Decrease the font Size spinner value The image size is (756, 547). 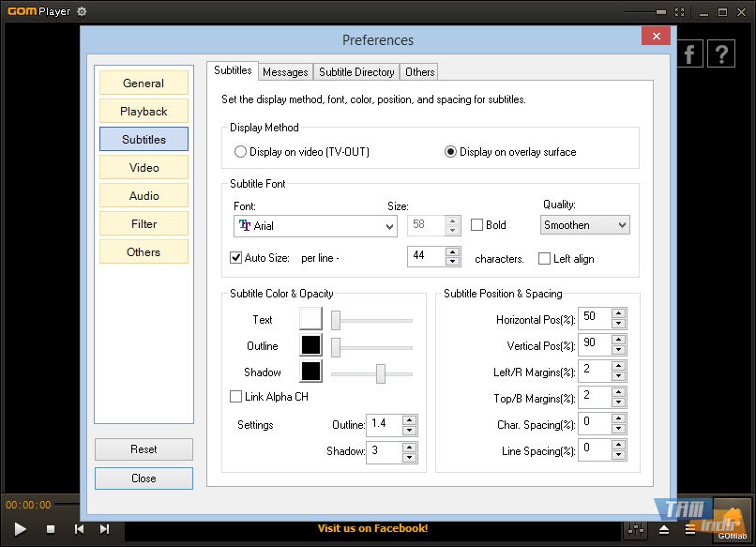(x=452, y=230)
